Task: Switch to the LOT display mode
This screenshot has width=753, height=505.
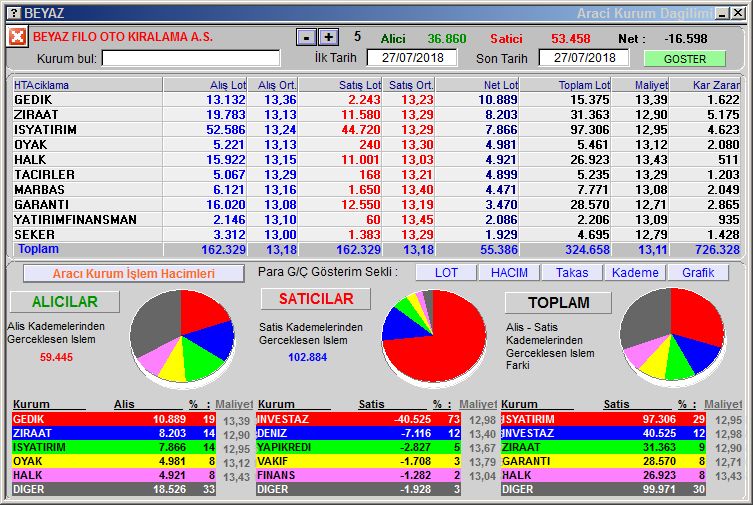Action: click(446, 273)
